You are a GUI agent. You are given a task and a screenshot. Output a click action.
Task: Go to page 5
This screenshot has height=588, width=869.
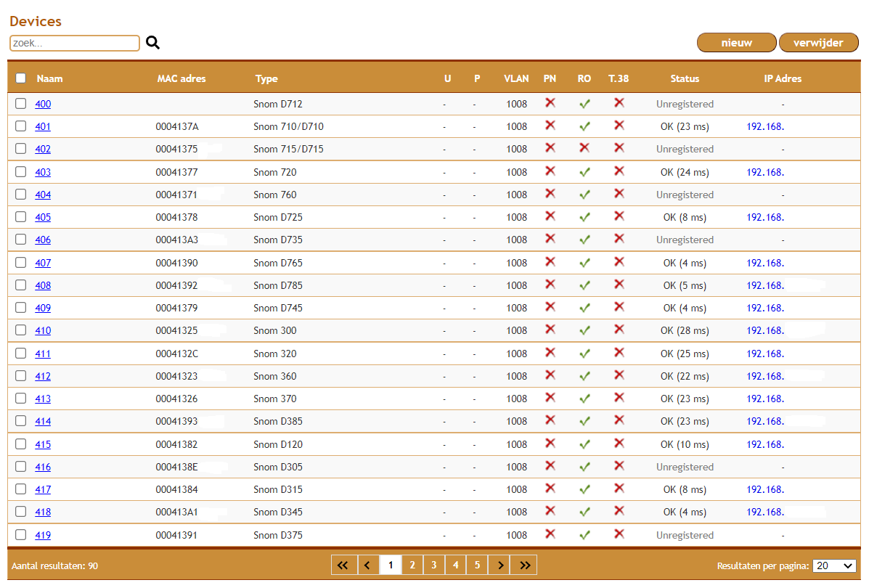[x=477, y=565]
